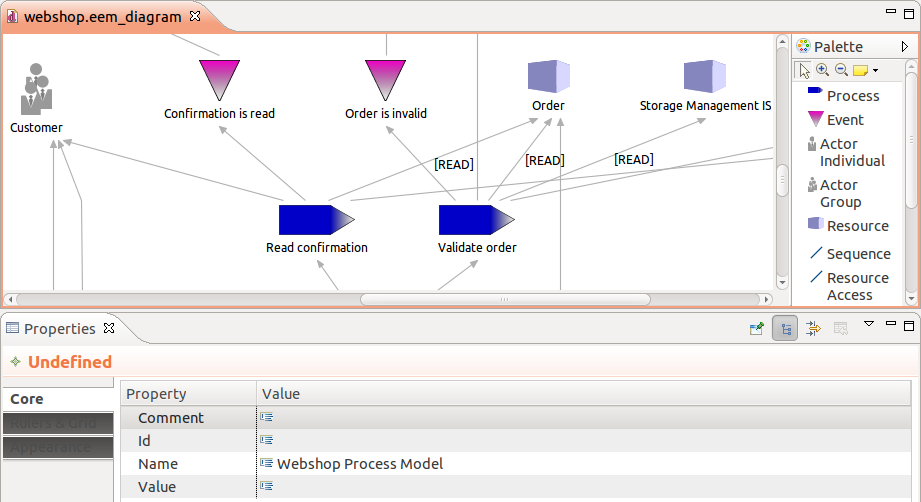Click the Value column header
921x502 pixels.
(584, 393)
